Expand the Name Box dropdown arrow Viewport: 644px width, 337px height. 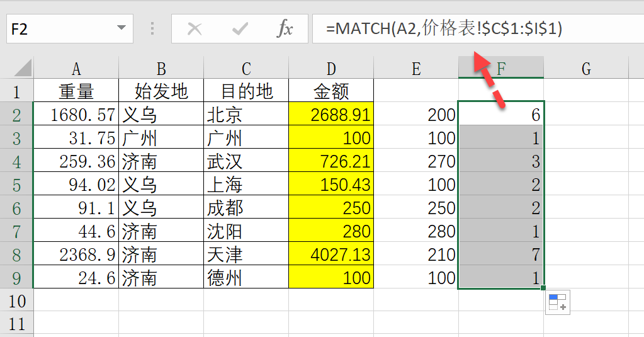click(x=121, y=28)
